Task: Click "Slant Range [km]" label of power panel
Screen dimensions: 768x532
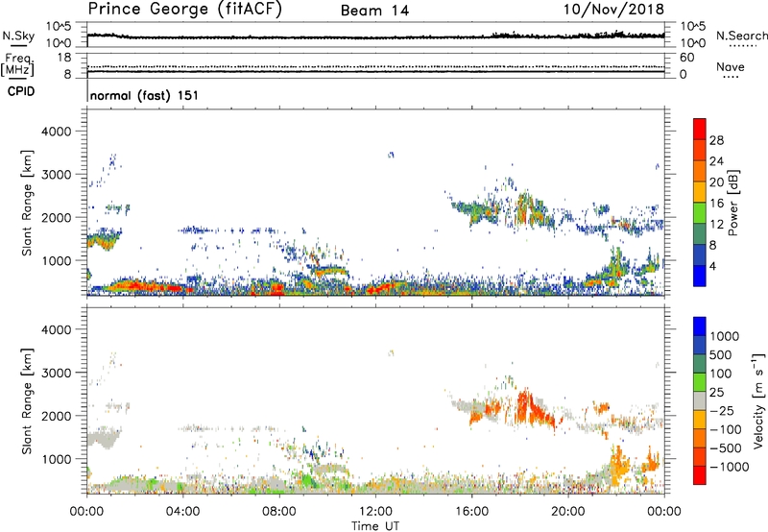Action: (27, 203)
